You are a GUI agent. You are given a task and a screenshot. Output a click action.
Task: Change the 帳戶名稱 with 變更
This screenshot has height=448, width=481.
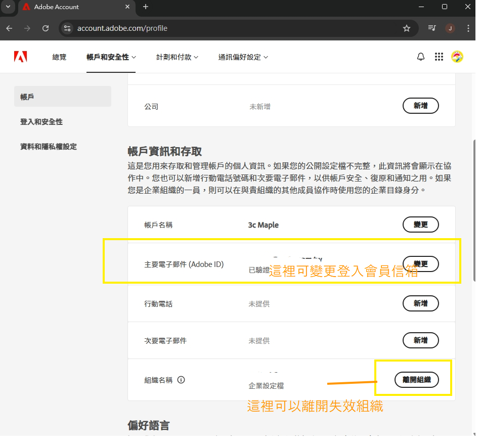421,225
